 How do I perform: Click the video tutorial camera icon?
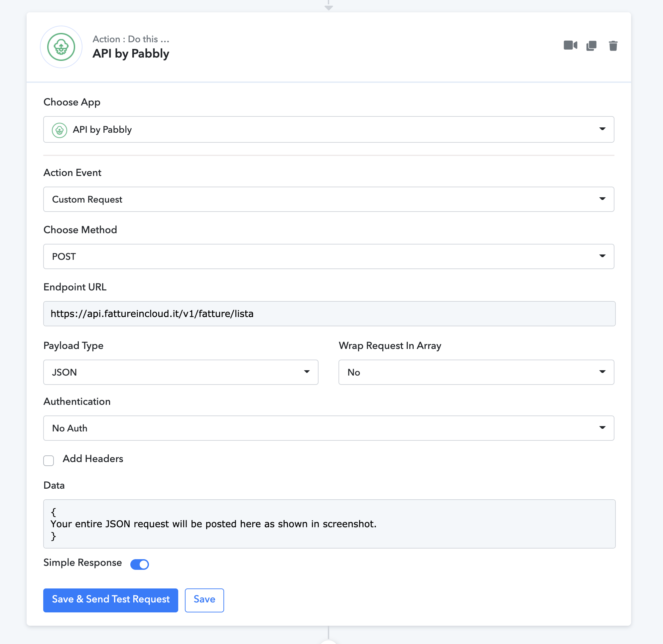coord(570,45)
